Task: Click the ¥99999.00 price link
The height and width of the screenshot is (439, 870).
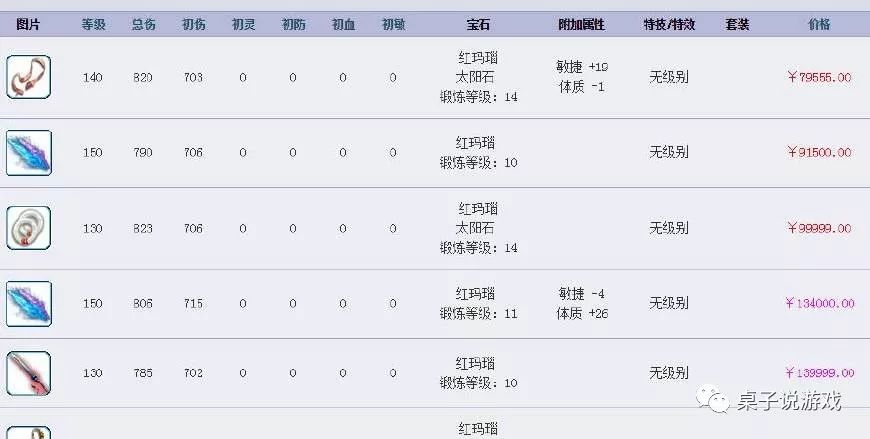Action: click(x=819, y=228)
